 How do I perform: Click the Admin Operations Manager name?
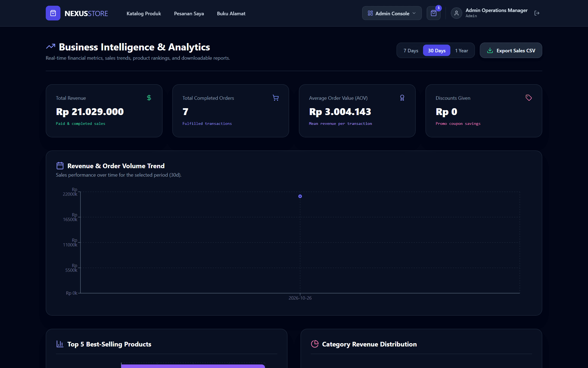(x=497, y=10)
